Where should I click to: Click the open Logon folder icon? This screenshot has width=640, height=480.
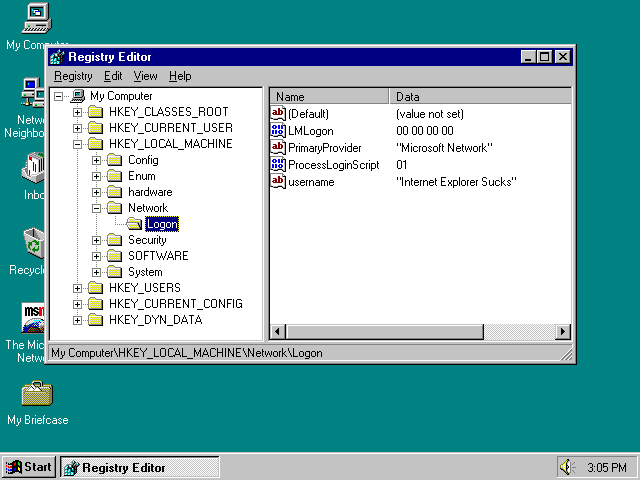(x=134, y=224)
